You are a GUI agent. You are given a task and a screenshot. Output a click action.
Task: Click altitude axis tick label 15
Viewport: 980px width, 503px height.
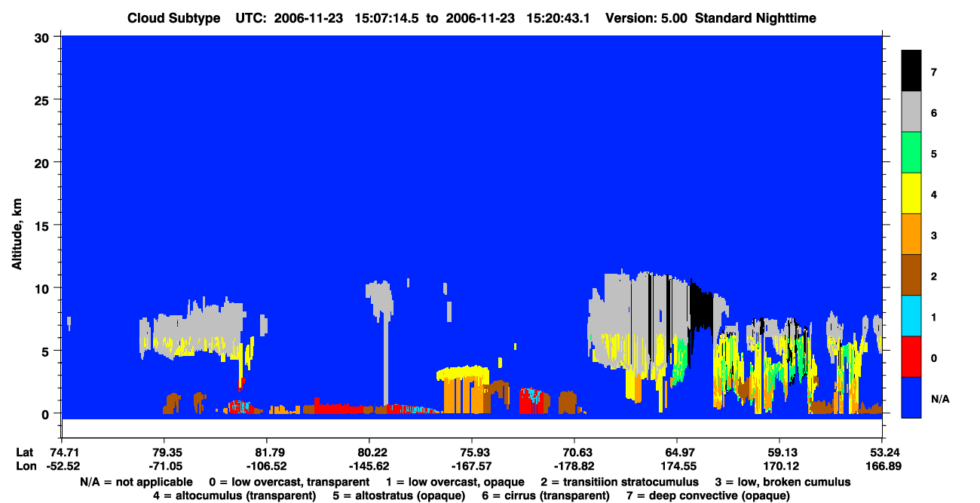[x=44, y=225]
